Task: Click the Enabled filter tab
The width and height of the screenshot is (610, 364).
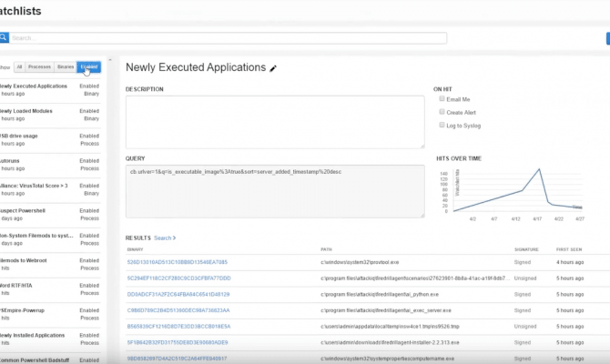Action: point(89,66)
